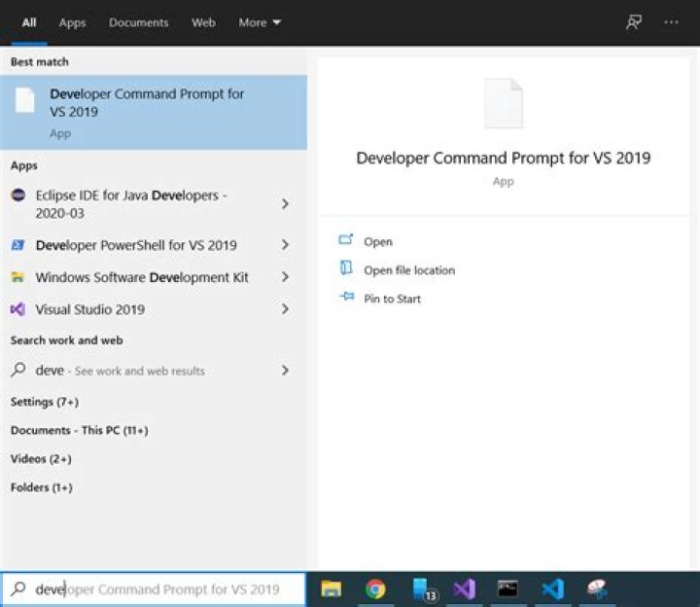
Task: Open the Paint app on the taskbar
Action: tap(597, 589)
